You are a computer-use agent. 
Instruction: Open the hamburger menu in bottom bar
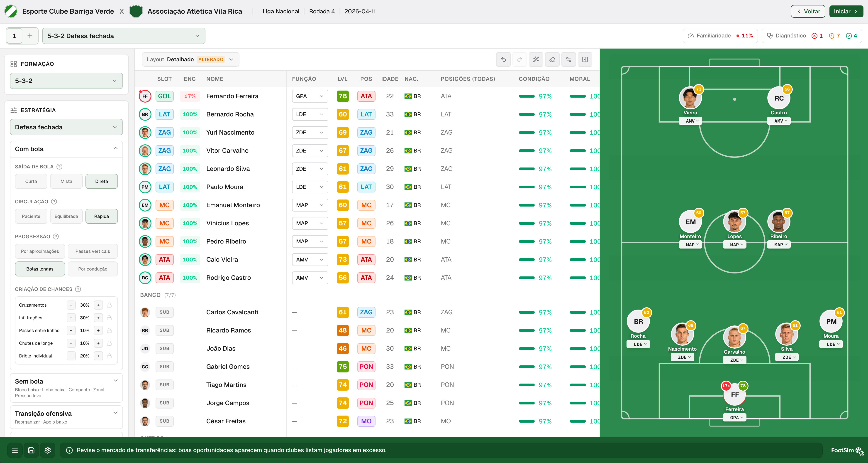(15, 450)
